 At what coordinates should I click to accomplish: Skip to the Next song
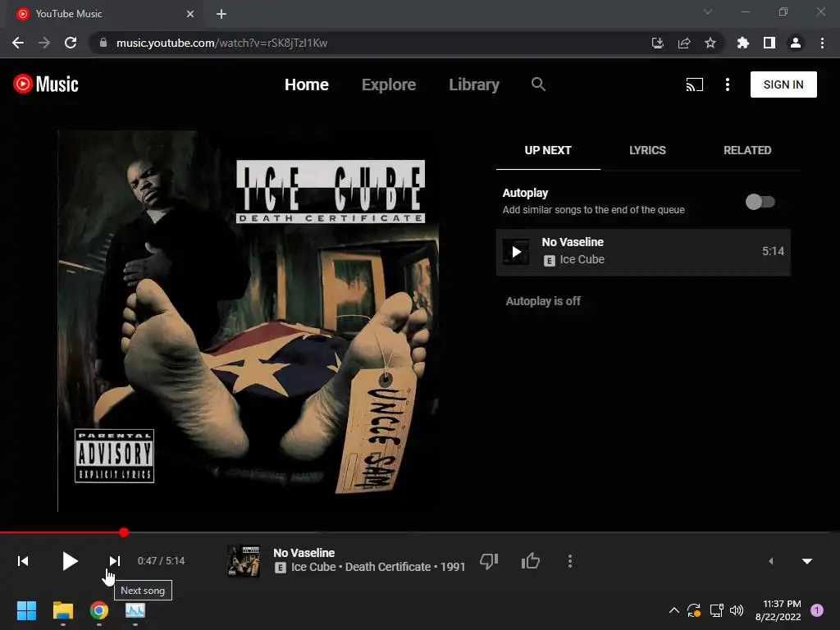[x=115, y=561]
